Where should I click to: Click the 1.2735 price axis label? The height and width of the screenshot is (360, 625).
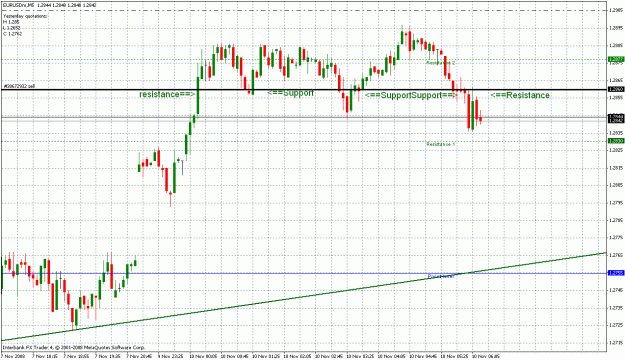[616, 307]
